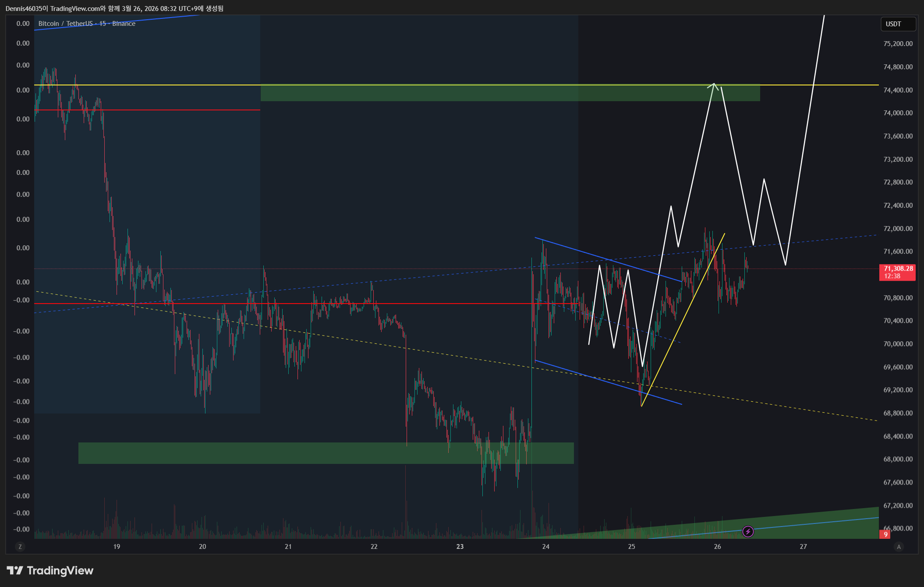924x587 pixels.
Task: Click the Bitcoin / TetherUS symbol title
Action: click(x=66, y=24)
